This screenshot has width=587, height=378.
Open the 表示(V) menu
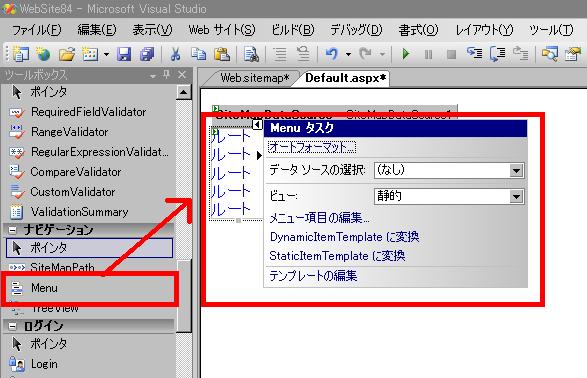click(152, 30)
